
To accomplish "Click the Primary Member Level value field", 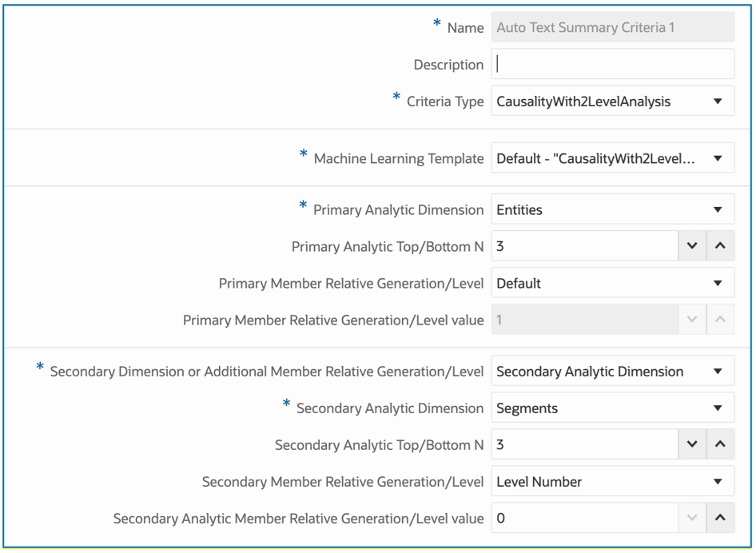I will (584, 320).
